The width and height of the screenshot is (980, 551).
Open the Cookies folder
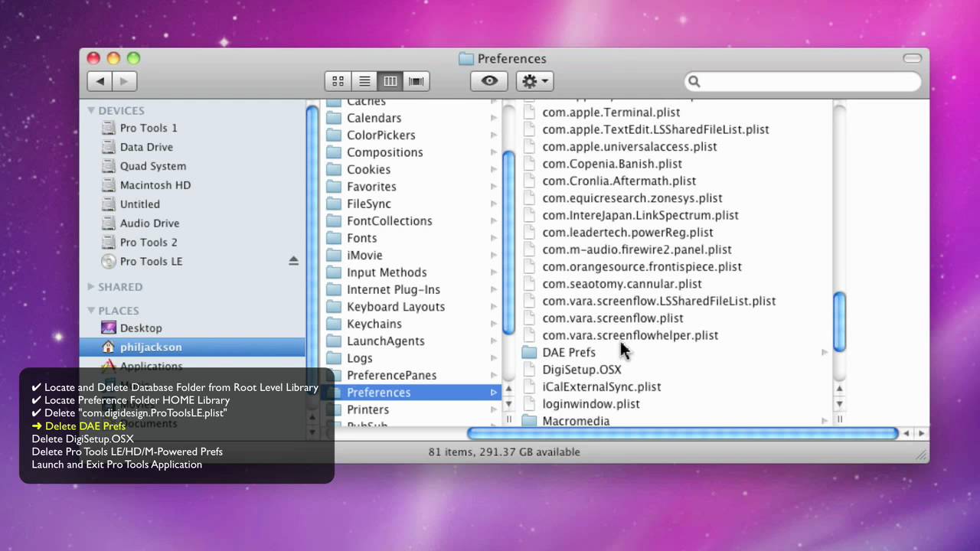tap(368, 170)
